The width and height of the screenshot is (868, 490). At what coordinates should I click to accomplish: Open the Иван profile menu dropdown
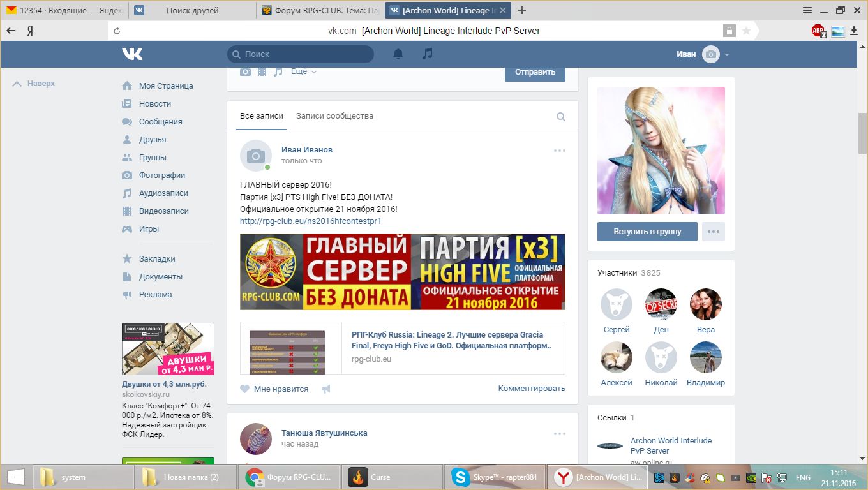pyautogui.click(x=703, y=54)
